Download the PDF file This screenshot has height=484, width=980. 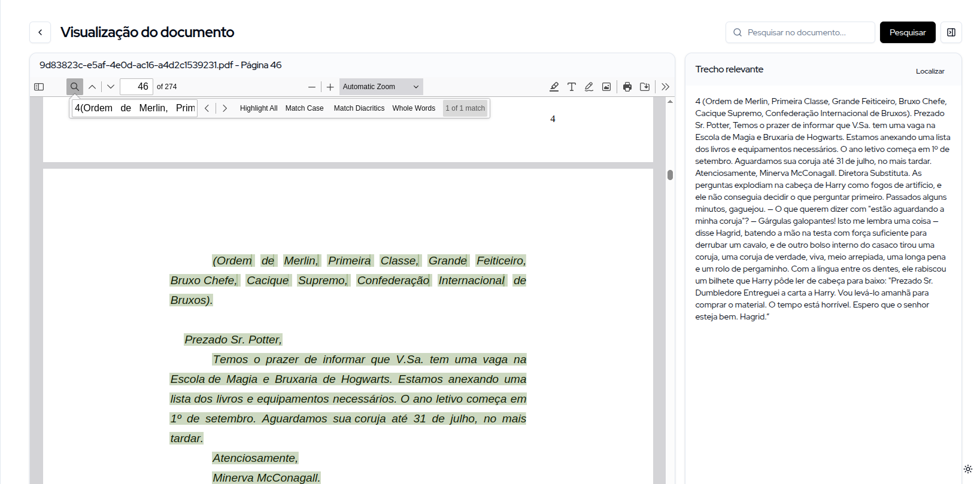pos(645,87)
